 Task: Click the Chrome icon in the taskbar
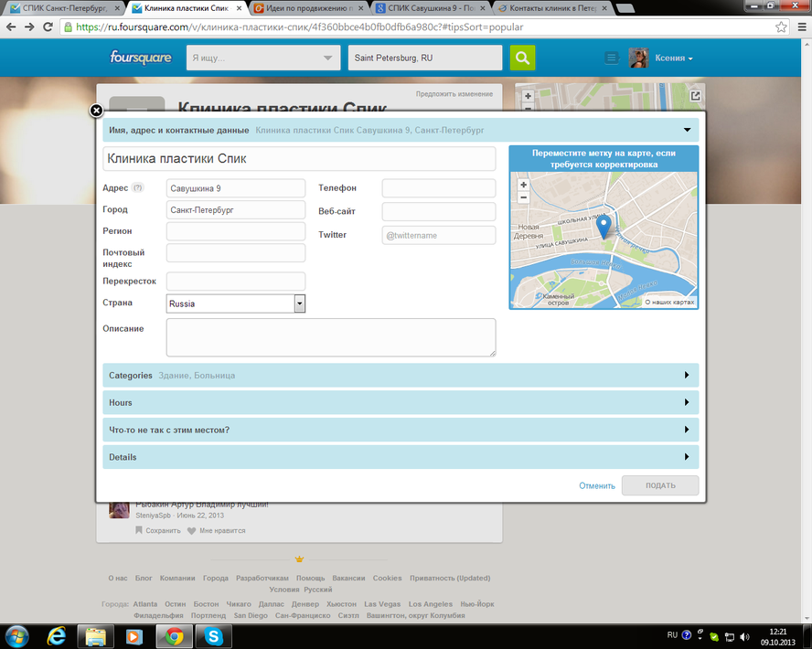[x=174, y=636]
